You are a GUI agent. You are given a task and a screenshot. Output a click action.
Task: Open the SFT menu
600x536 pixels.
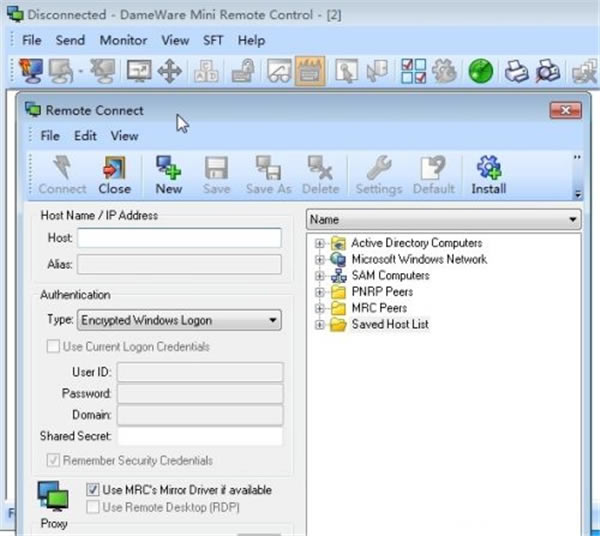(213, 40)
